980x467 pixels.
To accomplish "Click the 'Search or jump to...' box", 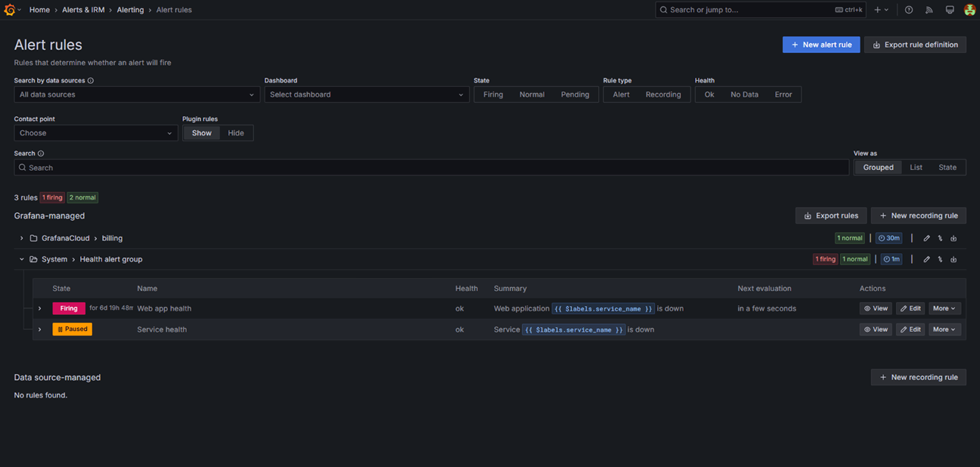I will (761, 10).
